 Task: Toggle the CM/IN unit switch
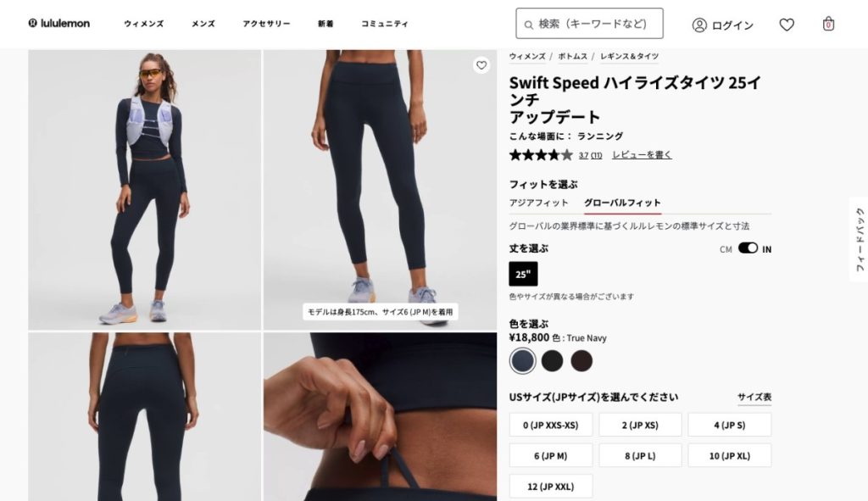click(x=748, y=248)
